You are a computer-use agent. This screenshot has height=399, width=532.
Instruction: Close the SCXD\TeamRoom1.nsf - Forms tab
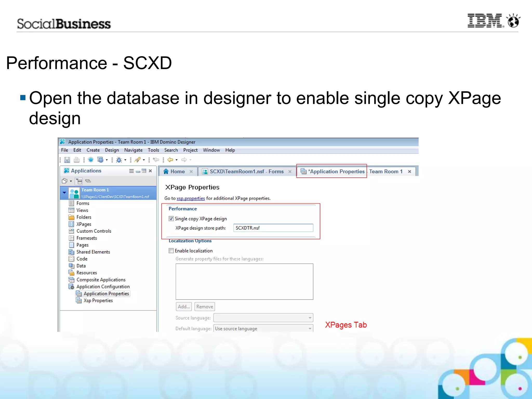point(290,171)
